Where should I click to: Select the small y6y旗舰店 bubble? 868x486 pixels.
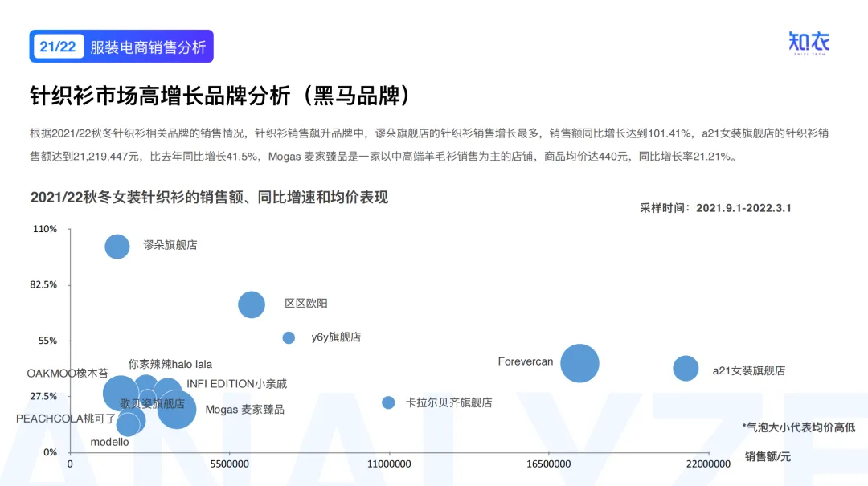[x=289, y=337]
